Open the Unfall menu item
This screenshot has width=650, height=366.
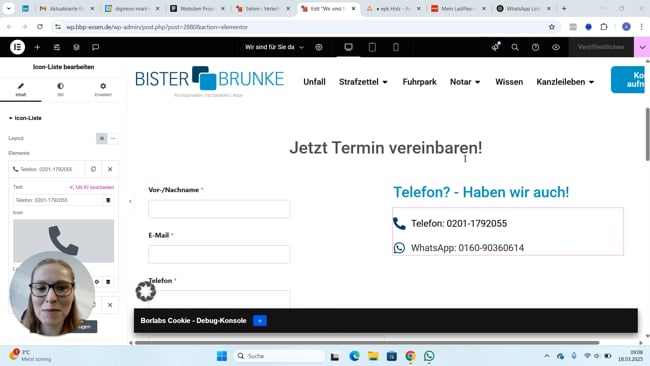pos(314,82)
